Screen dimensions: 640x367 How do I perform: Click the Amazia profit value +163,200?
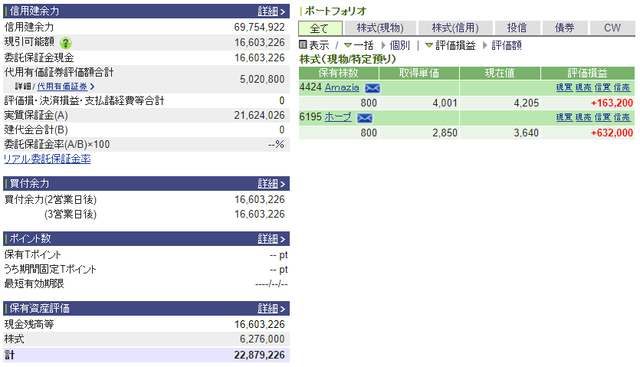click(x=612, y=103)
